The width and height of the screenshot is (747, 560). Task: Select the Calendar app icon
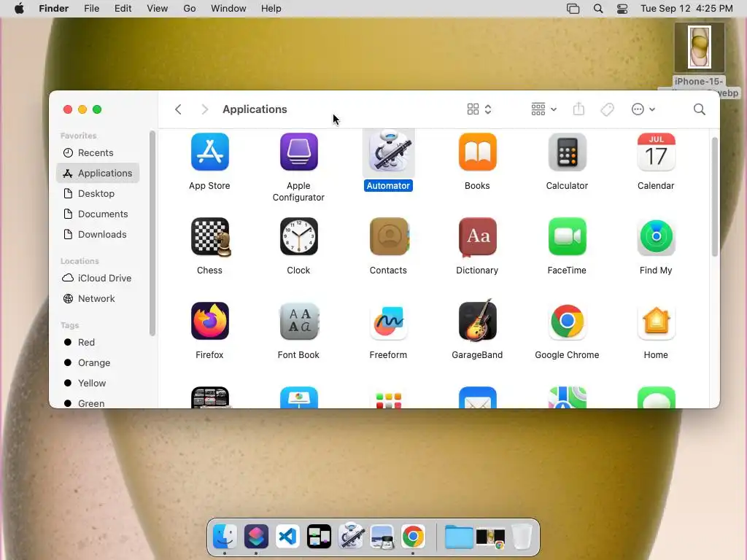pos(656,152)
